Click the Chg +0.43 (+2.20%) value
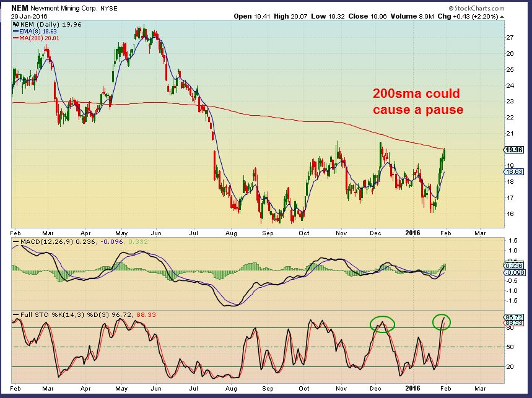Screen dimensions: 532x398 coord(468,16)
